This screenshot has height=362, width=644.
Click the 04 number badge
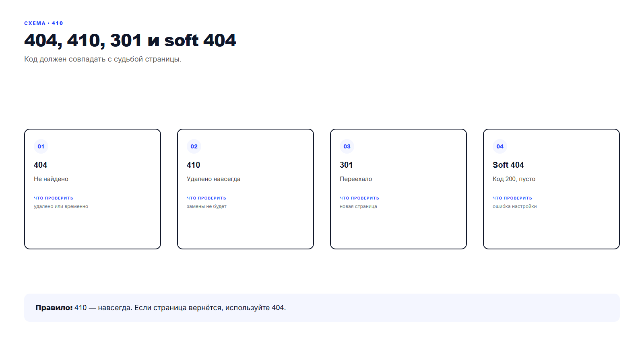500,146
